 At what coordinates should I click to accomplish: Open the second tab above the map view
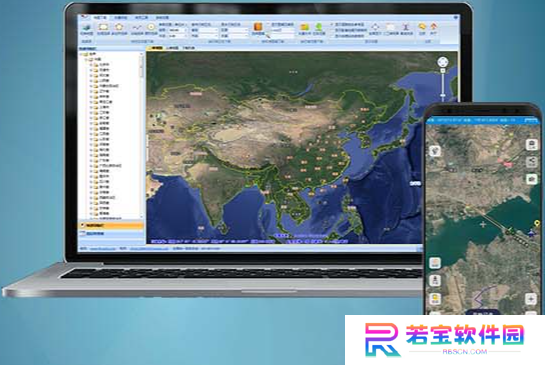[x=172, y=48]
